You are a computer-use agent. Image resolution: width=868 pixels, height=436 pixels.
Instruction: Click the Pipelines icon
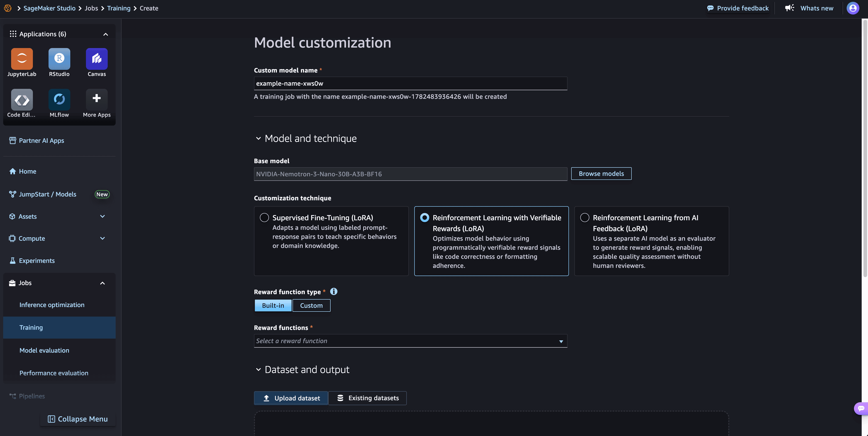[12, 396]
